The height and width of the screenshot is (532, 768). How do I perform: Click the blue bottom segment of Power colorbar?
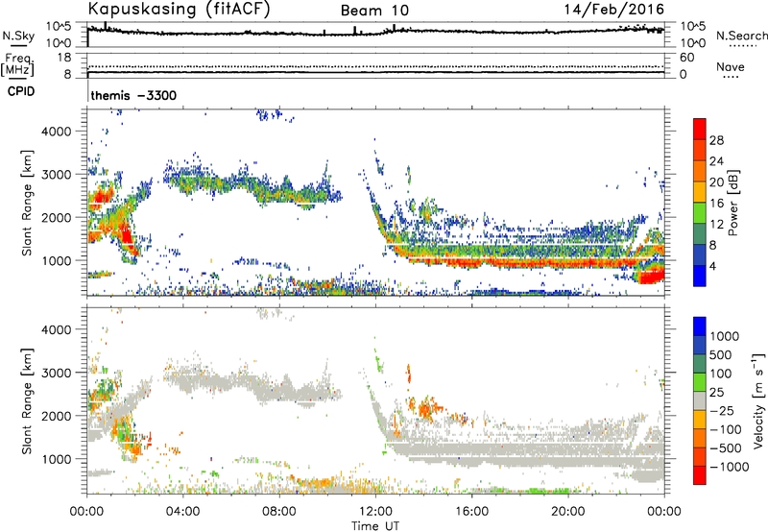click(700, 277)
